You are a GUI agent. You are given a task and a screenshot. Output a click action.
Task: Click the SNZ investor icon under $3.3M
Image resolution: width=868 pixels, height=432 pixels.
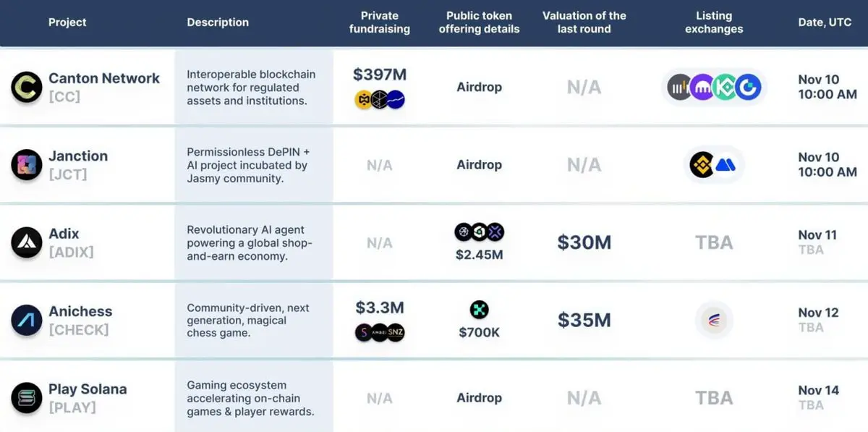pos(395,333)
